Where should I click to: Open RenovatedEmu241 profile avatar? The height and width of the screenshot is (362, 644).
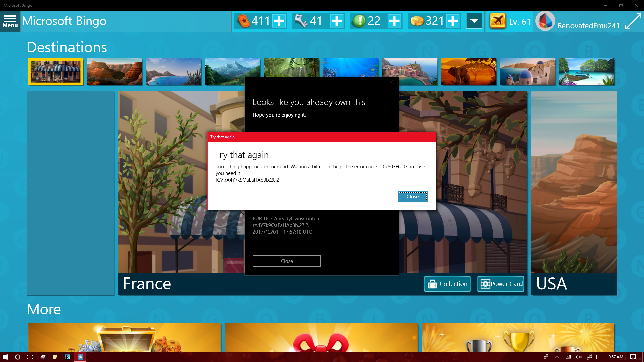[545, 21]
